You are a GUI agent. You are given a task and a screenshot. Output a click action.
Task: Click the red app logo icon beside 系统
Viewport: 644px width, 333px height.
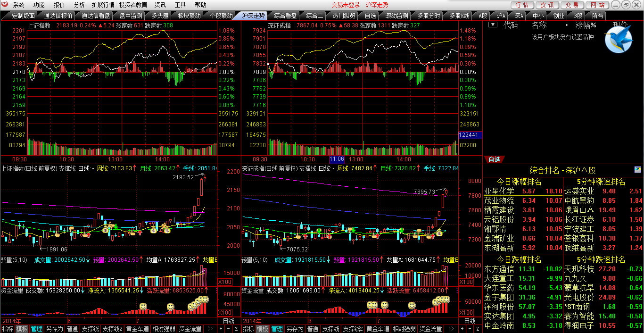[5, 5]
